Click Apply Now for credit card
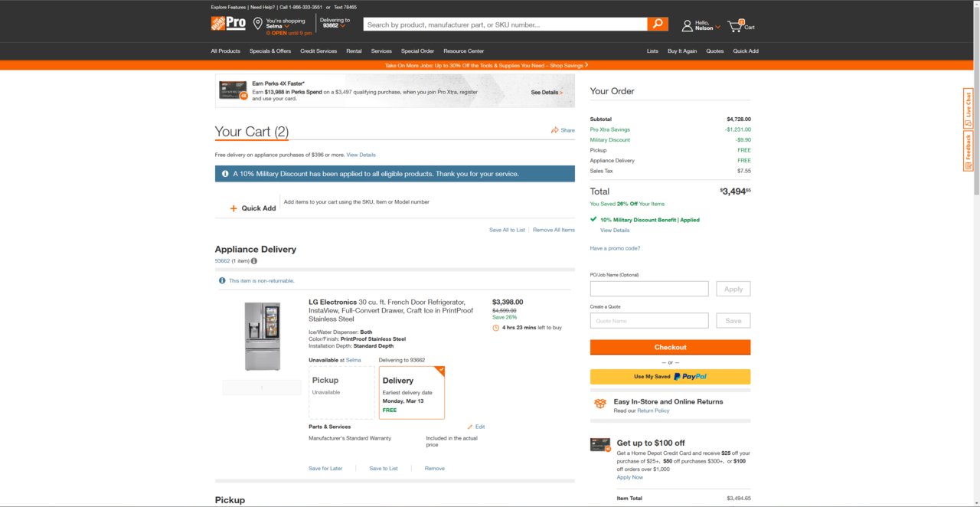Screen dimensions: 980x507 click(x=630, y=477)
